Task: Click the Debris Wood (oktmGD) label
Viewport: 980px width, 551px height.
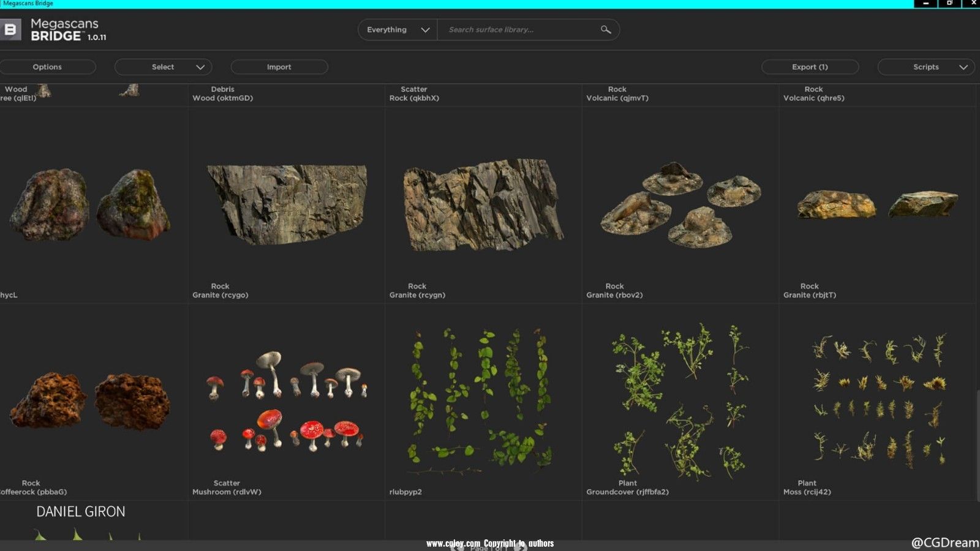Action: coord(222,94)
